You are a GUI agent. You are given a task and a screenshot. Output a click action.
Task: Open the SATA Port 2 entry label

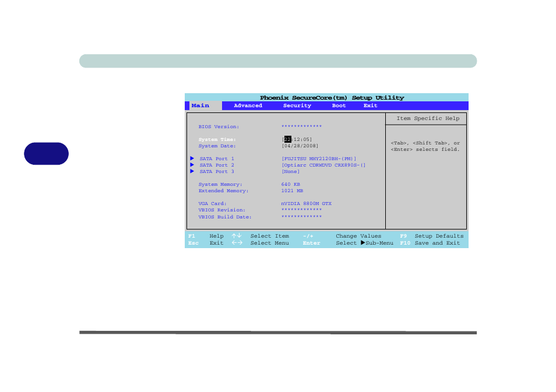217,165
